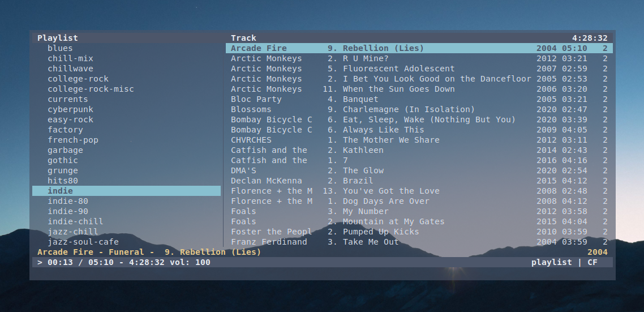
Task: Click the highlighted Rebellion (Lies) track row
Action: tap(383, 48)
